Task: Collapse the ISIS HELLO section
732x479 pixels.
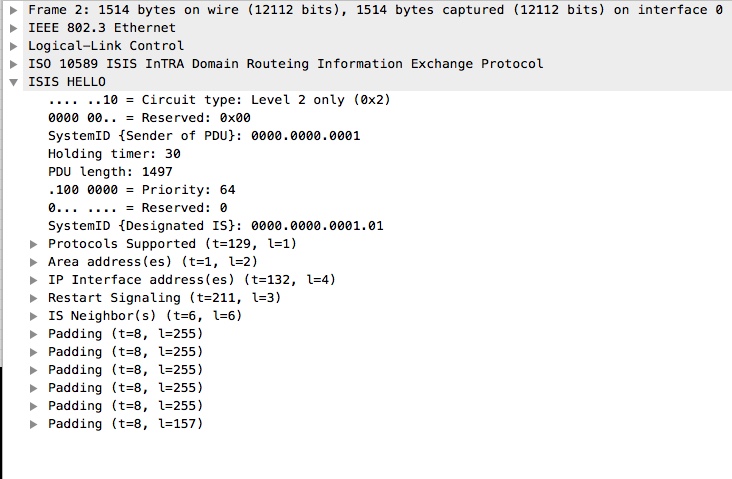Action: pos(13,82)
